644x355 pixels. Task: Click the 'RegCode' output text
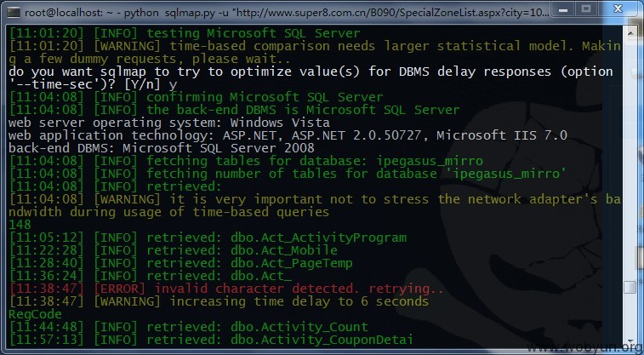[x=36, y=314]
